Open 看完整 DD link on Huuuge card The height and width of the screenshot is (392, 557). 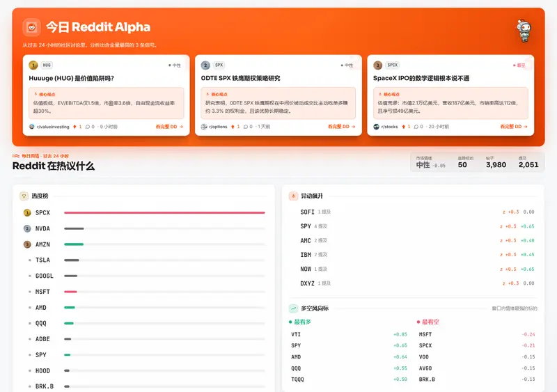(169, 127)
